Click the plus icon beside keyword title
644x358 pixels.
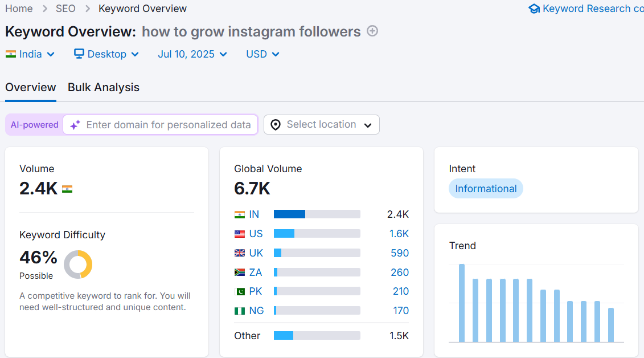coord(372,31)
